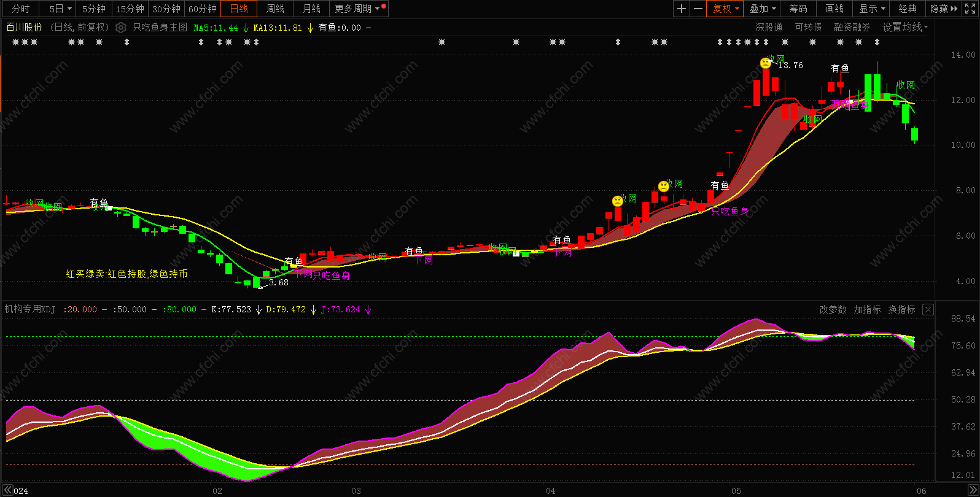Click the MA5:11.44 value label
The width and height of the screenshot is (980, 497).
pos(216,28)
